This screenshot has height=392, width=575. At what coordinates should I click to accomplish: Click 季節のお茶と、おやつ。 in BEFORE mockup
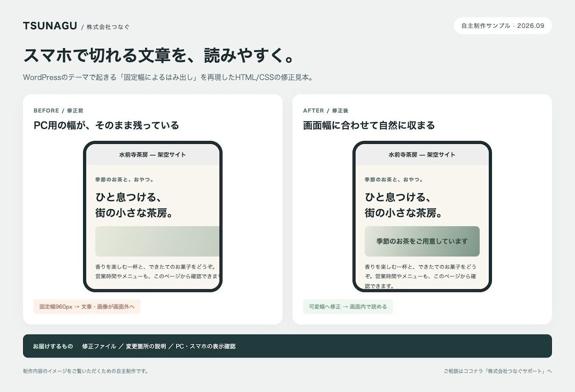click(x=124, y=180)
